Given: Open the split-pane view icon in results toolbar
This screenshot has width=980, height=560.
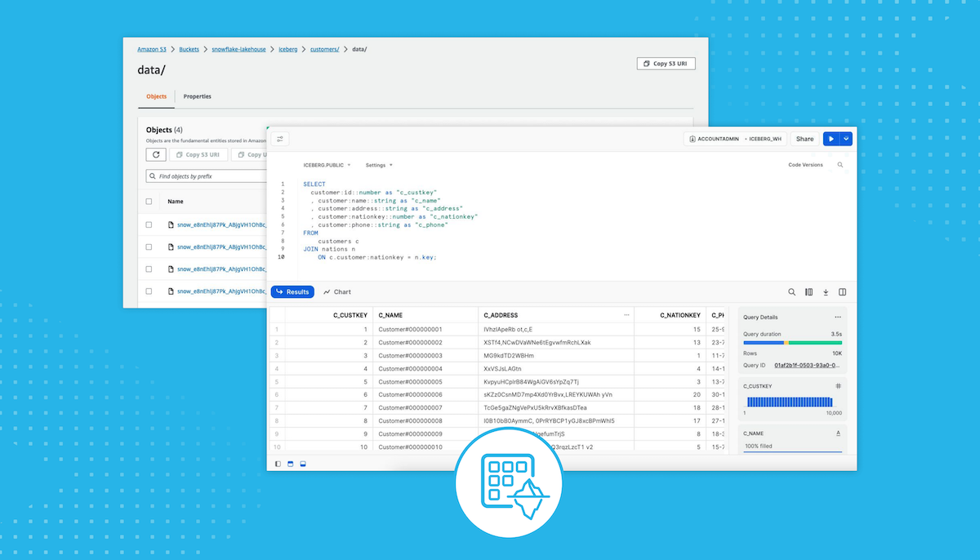Looking at the screenshot, I should [x=842, y=291].
